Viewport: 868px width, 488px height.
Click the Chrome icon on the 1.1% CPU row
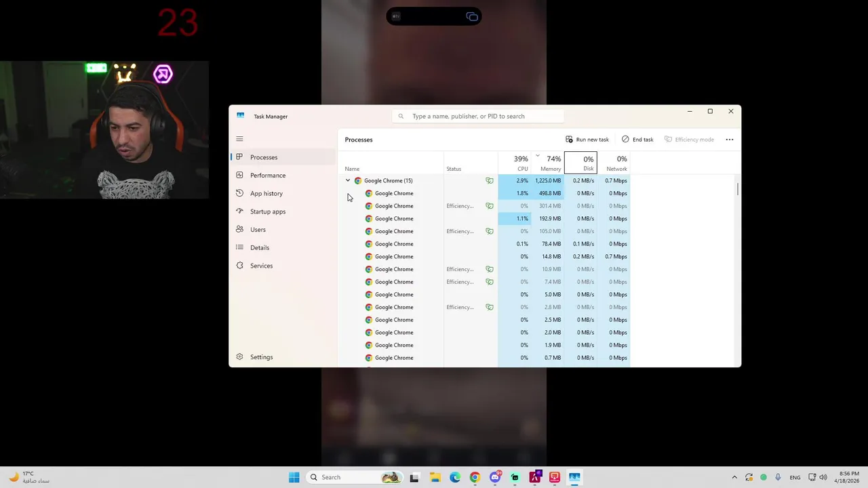click(x=369, y=219)
